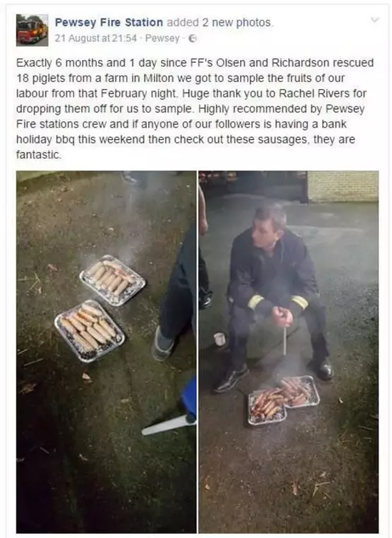Click the white cup beside the firefighter
The image size is (392, 538).
coord(220,339)
